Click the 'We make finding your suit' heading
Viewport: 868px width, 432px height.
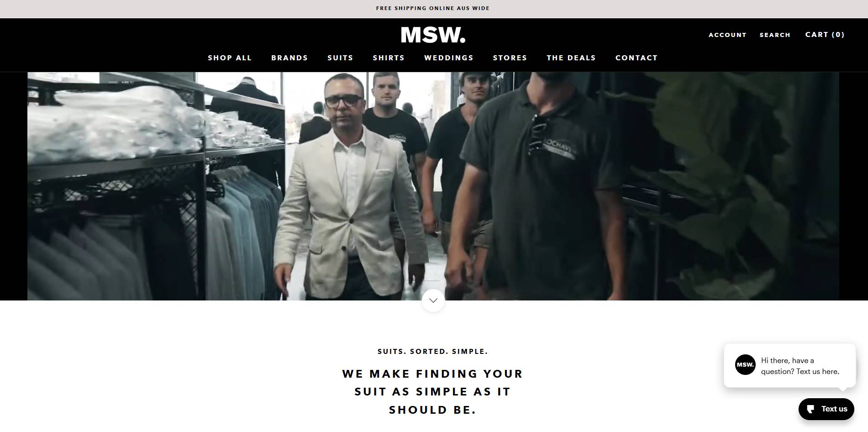tap(433, 392)
